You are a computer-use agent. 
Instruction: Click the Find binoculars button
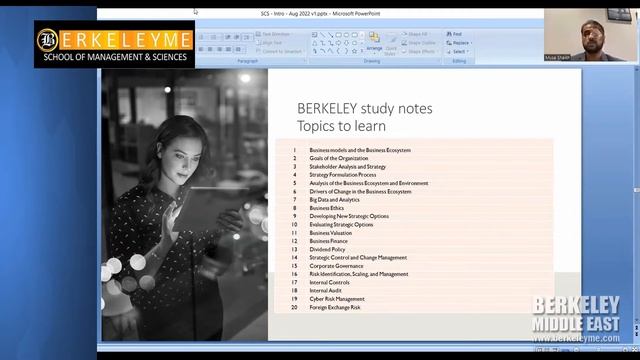pyautogui.click(x=454, y=34)
